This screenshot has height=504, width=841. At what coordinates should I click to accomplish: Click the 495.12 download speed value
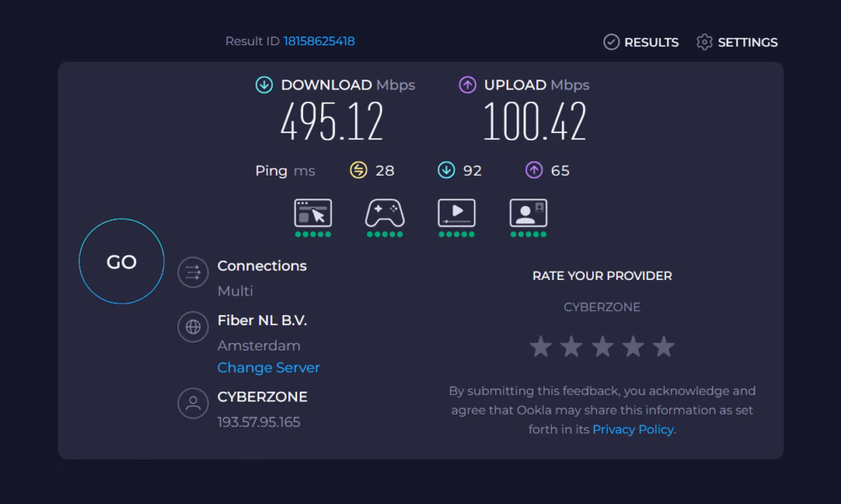(332, 123)
